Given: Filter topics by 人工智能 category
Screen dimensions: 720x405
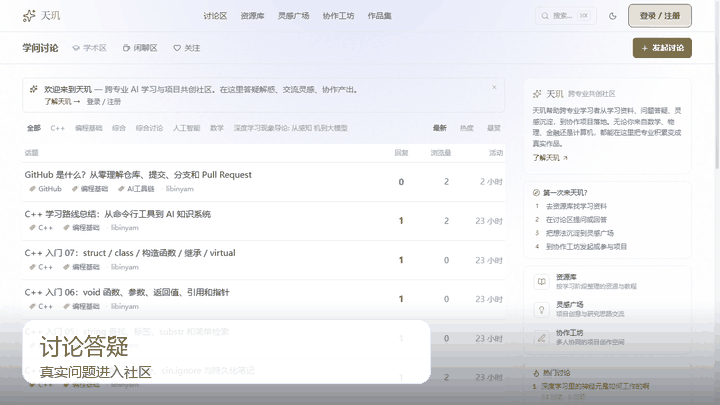Looking at the screenshot, I should 186,128.
